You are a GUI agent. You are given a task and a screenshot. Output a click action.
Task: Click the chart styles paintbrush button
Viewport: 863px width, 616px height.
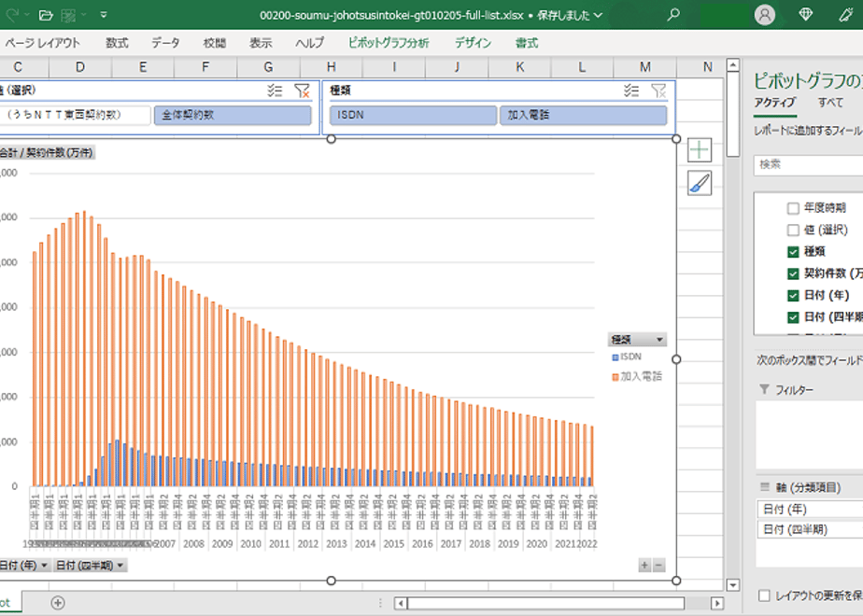point(699,183)
